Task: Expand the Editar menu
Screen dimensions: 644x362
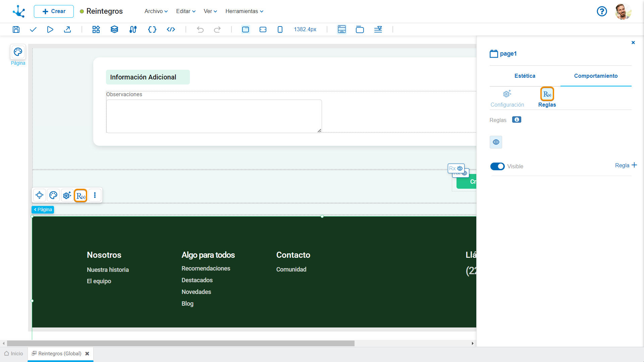Action: (186, 11)
